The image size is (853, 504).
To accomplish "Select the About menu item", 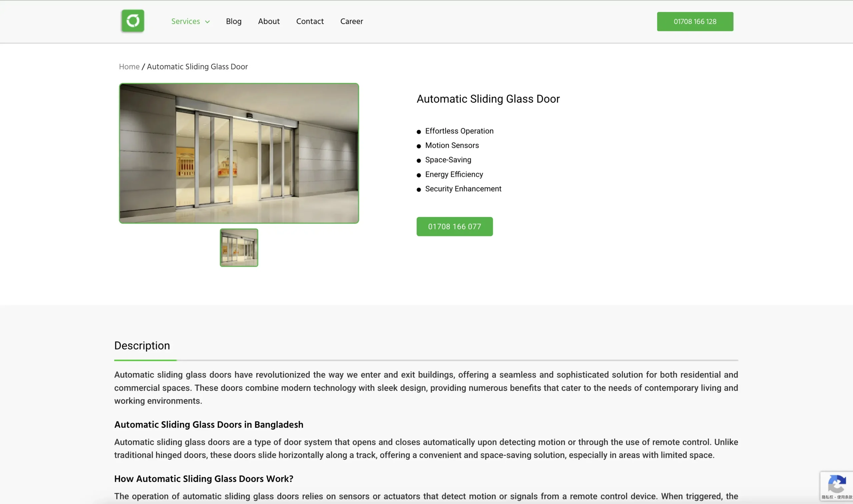I will 268,22.
